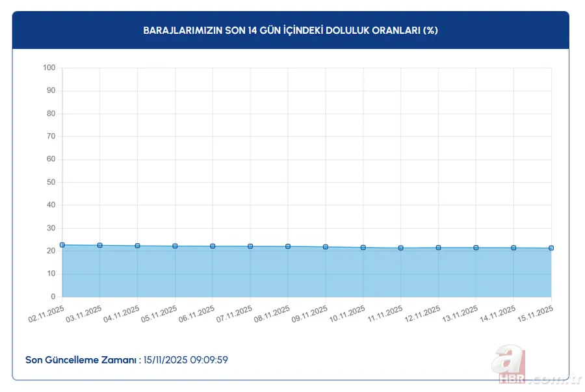Select the data marker on 05.11.2025

tap(175, 246)
